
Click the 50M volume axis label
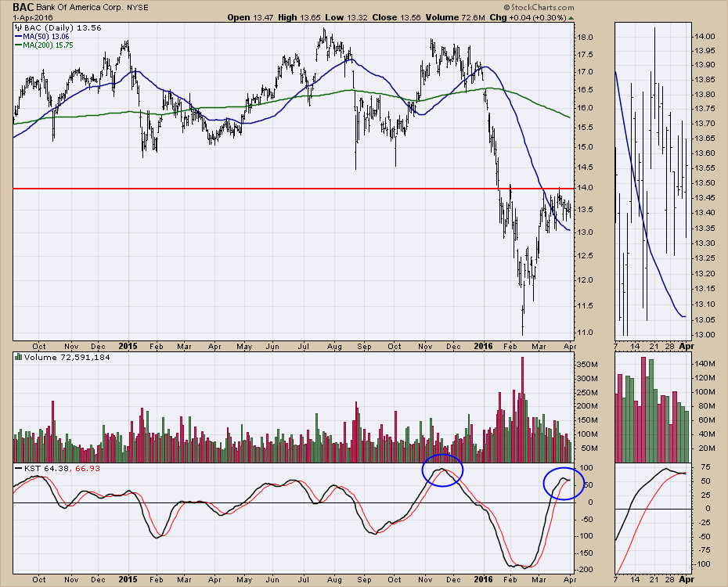(x=589, y=448)
